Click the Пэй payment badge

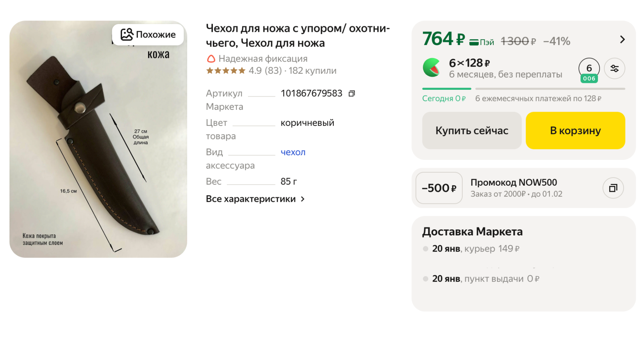tap(481, 41)
